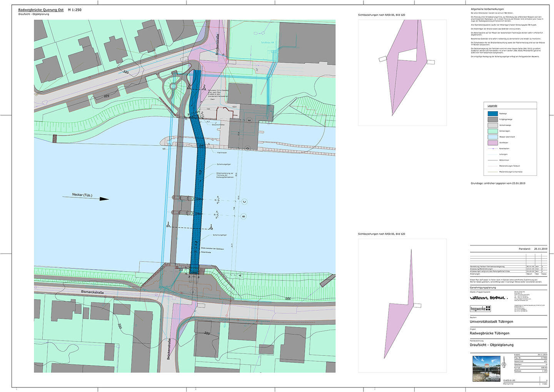Pick the pink Sichtfelder legend swatch

coord(492,143)
